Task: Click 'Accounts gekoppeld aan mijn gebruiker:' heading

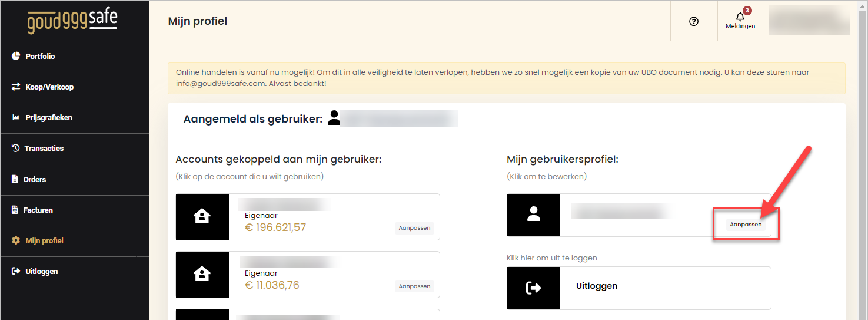Action: point(278,159)
